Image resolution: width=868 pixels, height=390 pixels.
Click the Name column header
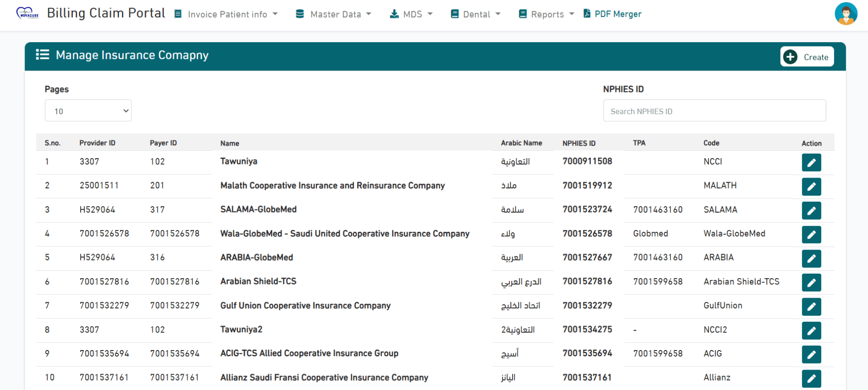230,144
